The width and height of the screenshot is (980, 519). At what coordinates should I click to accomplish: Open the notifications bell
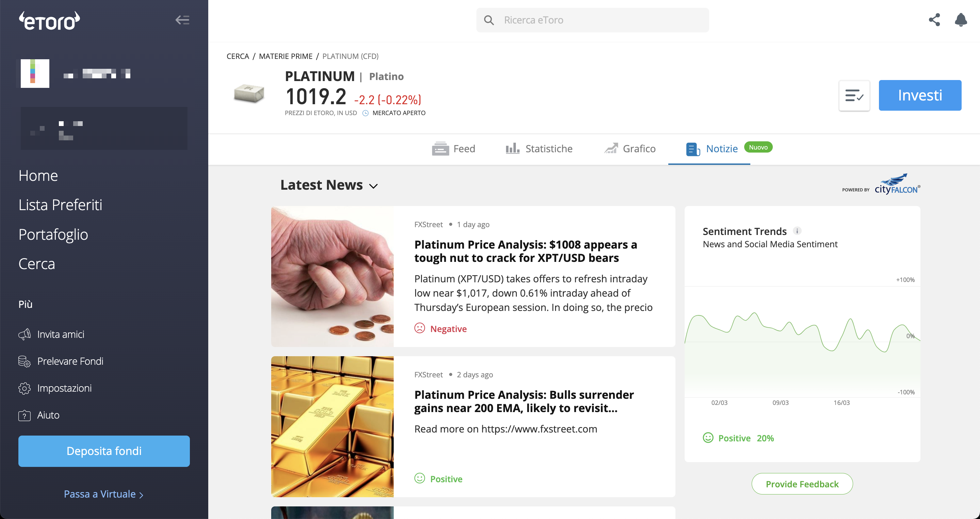(x=961, y=20)
